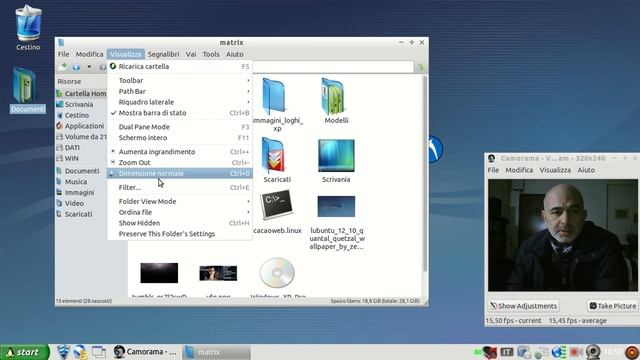Open the Modelli folder icon
The image size is (640, 360).
point(333,96)
